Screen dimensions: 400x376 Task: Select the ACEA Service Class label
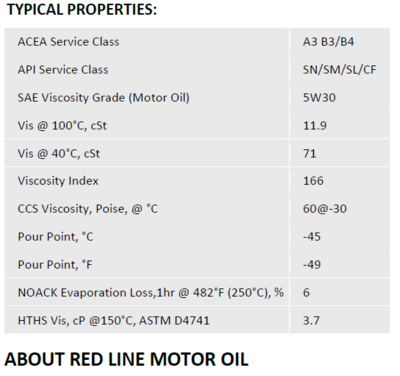tap(68, 42)
